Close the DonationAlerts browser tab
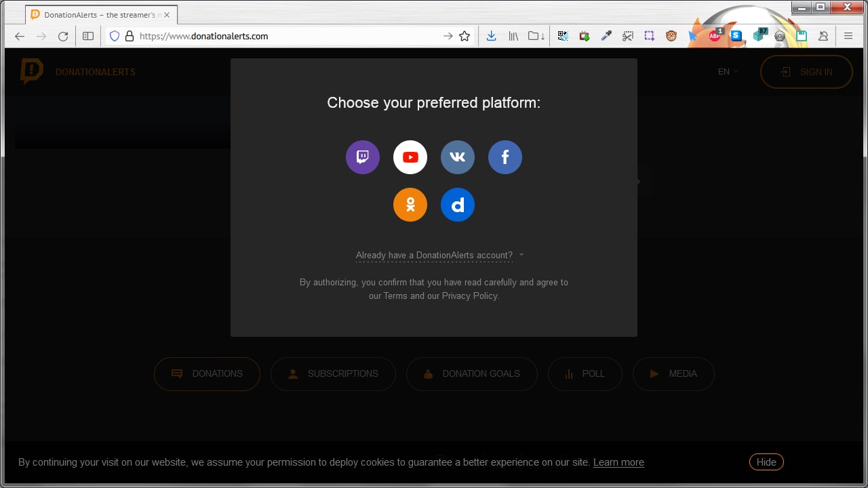The width and height of the screenshot is (868, 488). coord(167,15)
